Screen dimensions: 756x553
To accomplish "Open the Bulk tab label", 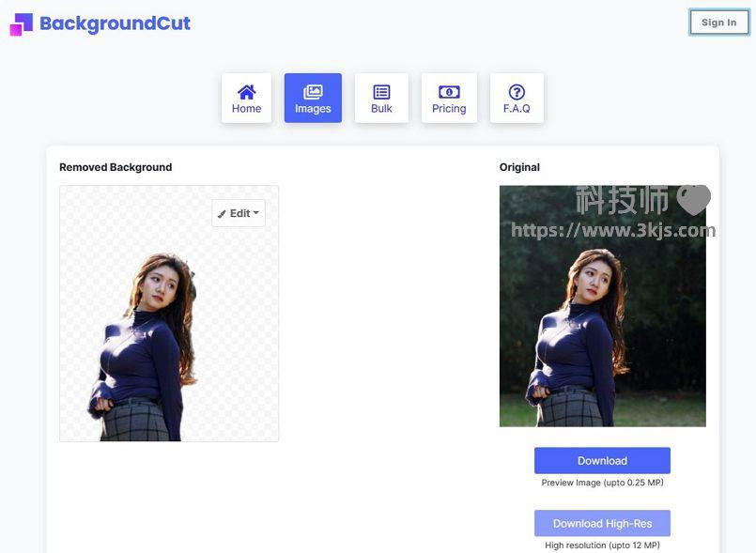I will (381, 109).
